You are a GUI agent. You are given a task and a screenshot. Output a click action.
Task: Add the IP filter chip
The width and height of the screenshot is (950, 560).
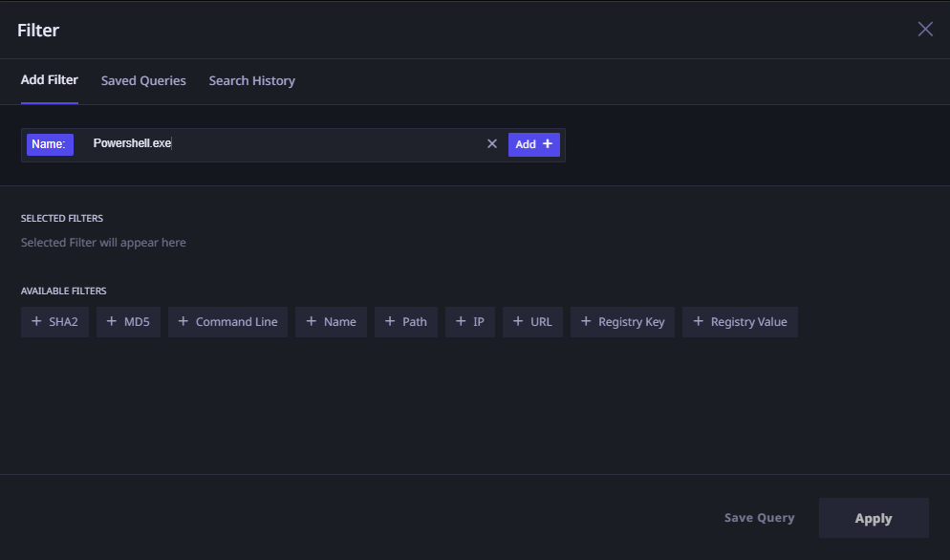point(470,322)
